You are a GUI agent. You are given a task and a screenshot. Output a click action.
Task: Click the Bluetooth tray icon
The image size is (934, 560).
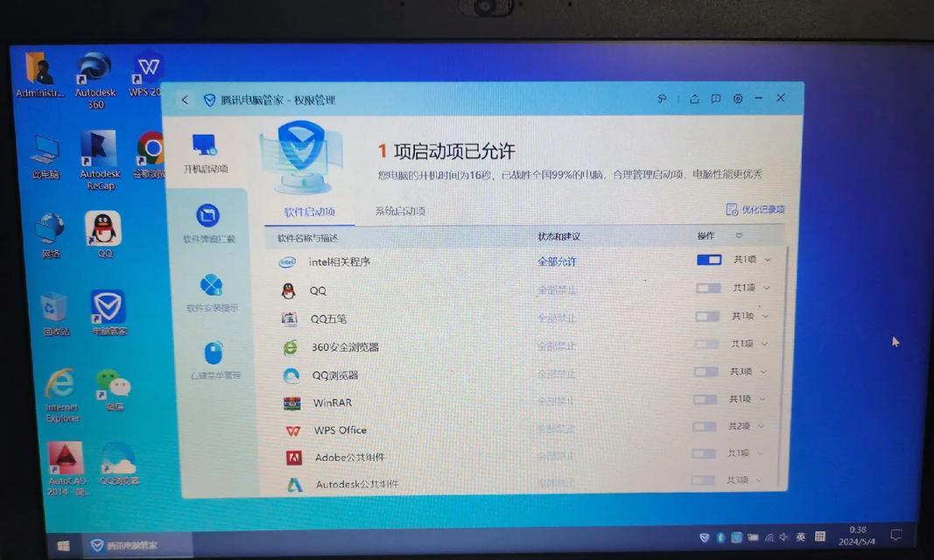720,537
